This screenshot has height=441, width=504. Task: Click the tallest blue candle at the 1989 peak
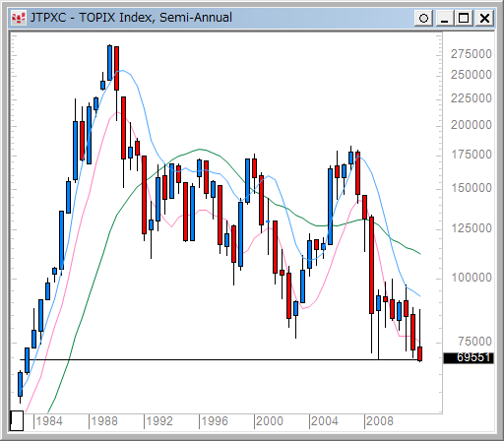tap(109, 63)
